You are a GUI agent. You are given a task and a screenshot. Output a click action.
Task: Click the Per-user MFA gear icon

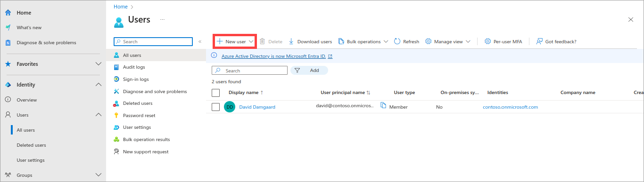(x=488, y=41)
